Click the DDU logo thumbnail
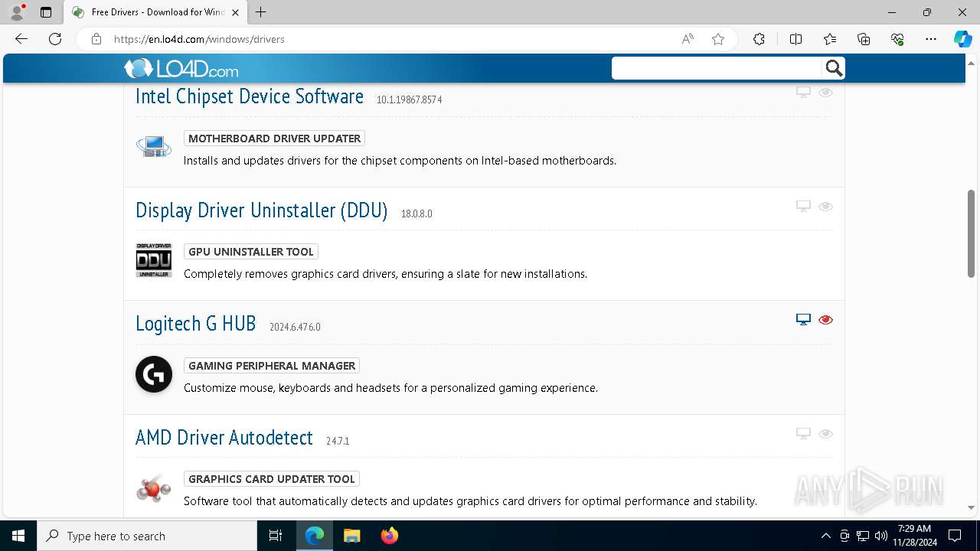This screenshot has height=551, width=980. [x=154, y=260]
